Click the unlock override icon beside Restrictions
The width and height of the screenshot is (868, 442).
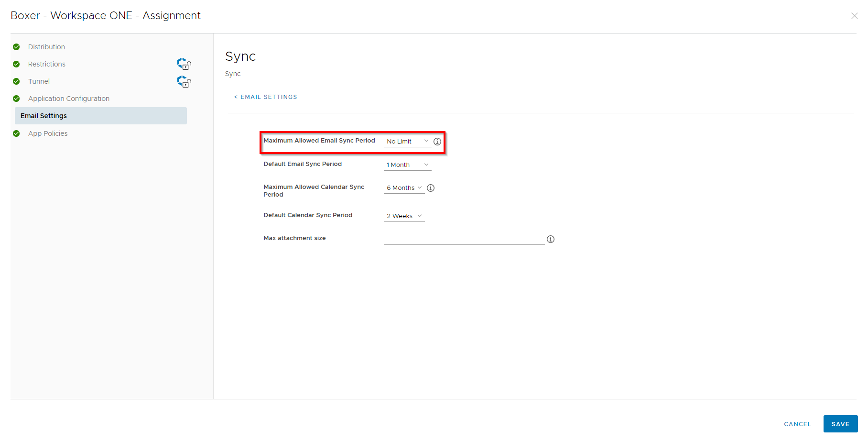pyautogui.click(x=184, y=64)
